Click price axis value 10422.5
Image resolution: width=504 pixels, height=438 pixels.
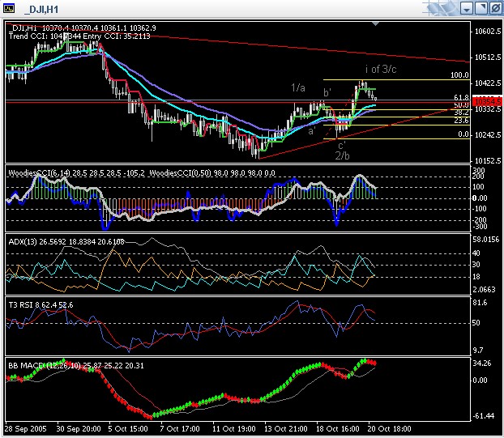point(488,83)
